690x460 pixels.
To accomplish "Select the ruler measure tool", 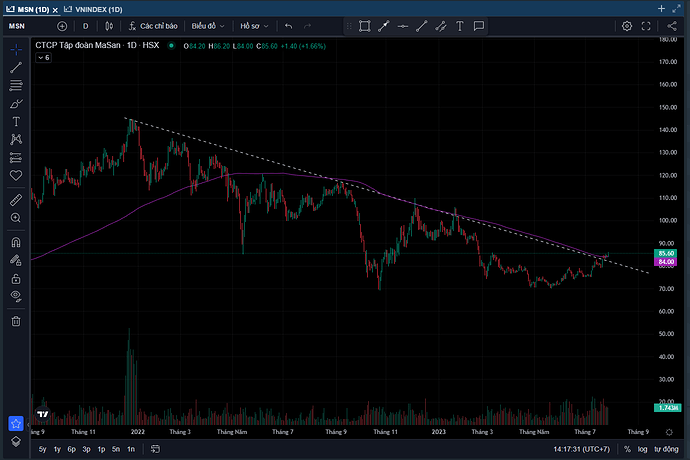I will click(x=16, y=200).
